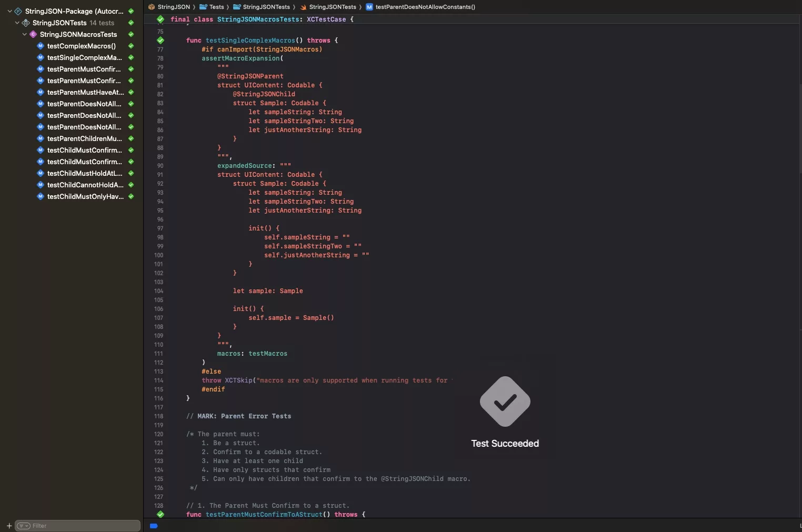Viewport: 802px width, 532px height.
Task: Run testSingleComplexMacros from gutter diamond
Action: pos(161,40)
